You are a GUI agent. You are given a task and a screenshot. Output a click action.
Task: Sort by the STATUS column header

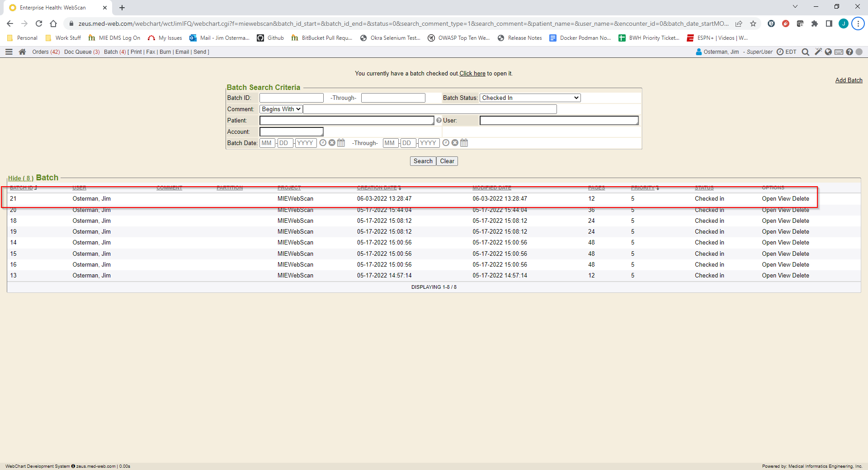point(704,188)
